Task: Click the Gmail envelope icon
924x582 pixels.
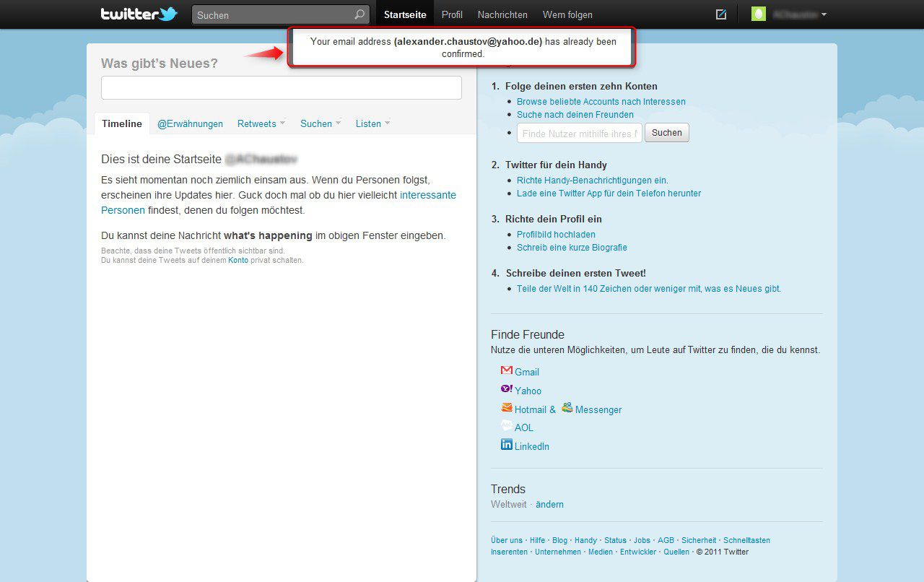Action: (x=507, y=370)
